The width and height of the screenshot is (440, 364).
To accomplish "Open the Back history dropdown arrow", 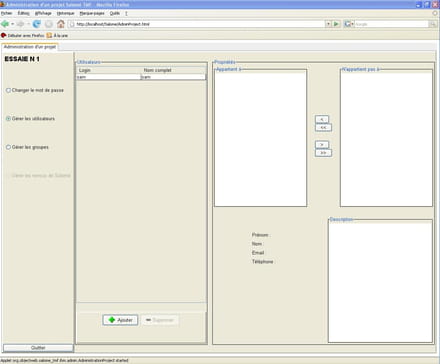I will pos(12,24).
